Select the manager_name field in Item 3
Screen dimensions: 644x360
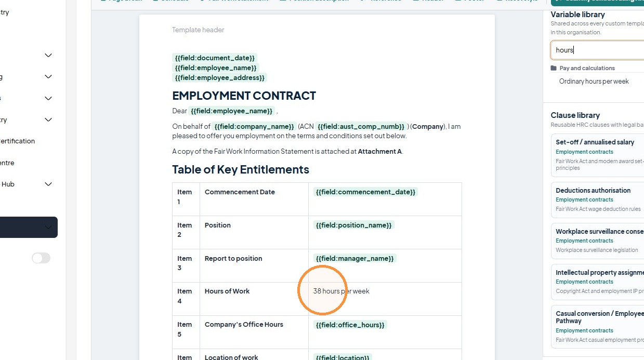point(354,258)
